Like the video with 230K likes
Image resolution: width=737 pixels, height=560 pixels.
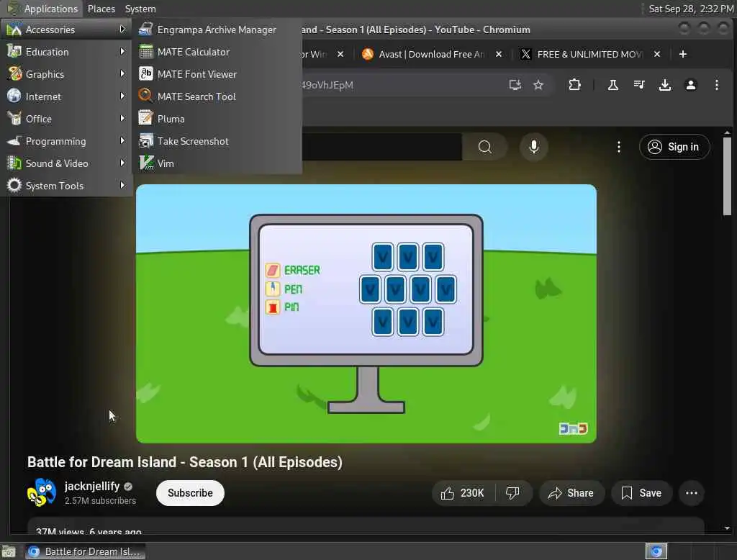[463, 493]
